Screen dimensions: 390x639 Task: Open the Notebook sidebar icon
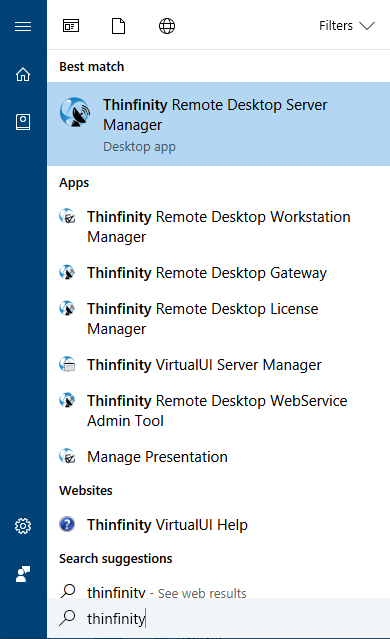click(23, 122)
